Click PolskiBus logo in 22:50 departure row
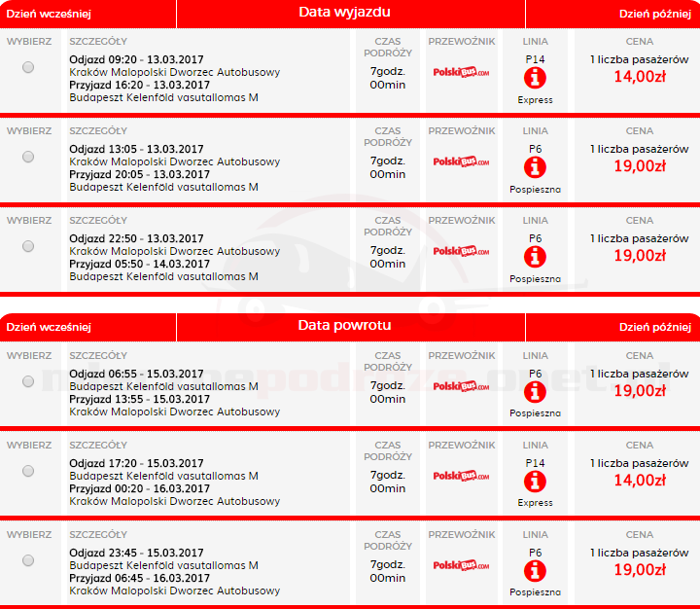The image size is (700, 609). [461, 251]
